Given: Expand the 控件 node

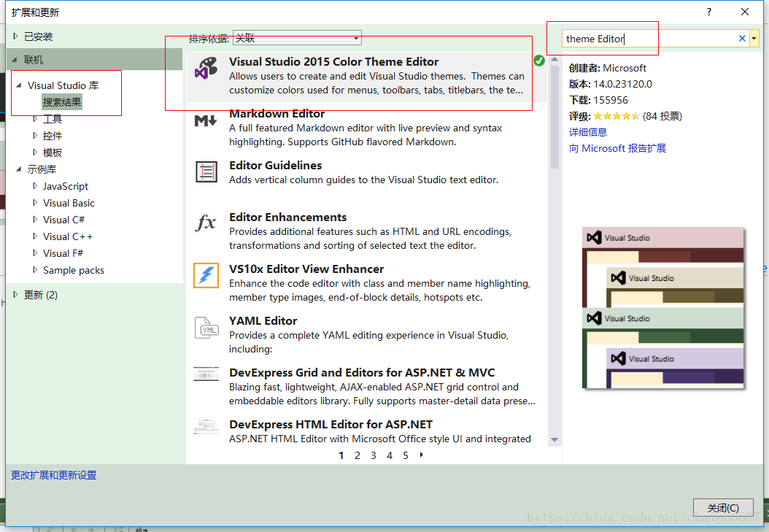Looking at the screenshot, I should 35,135.
